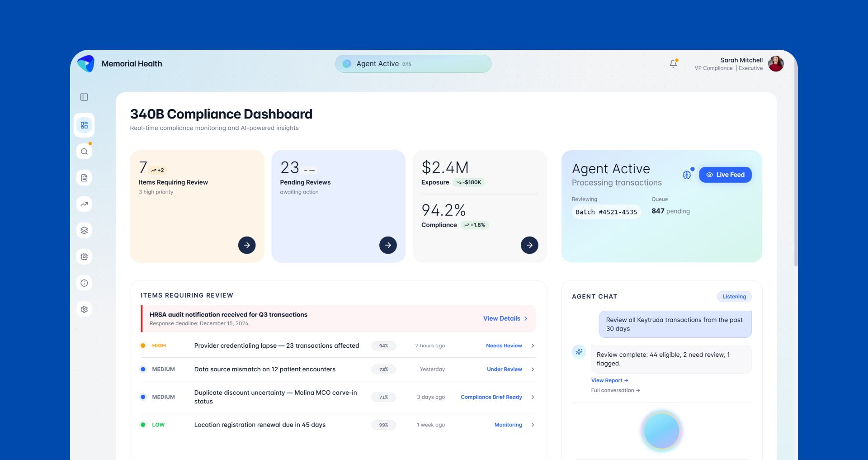This screenshot has width=868, height=460.
Task: Open the trending chart icon in sidebar
Action: pos(84,204)
